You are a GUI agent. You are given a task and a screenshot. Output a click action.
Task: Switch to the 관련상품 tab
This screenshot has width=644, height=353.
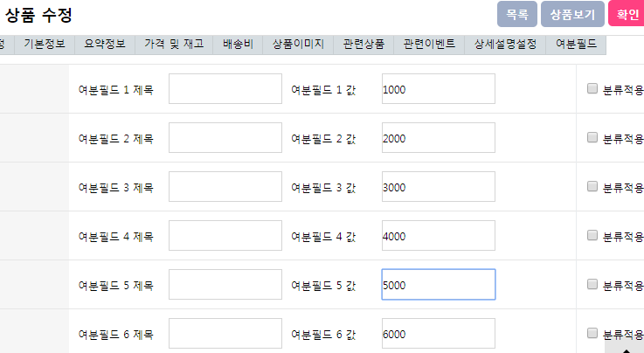[x=364, y=43]
